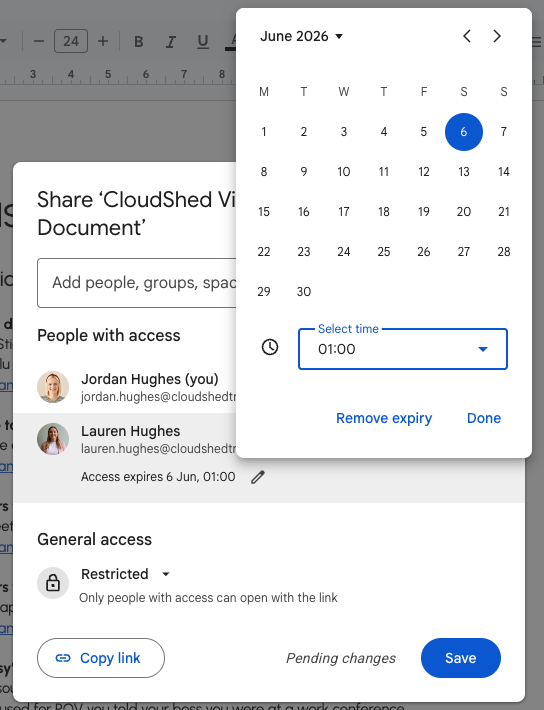Select date 1 in June calendar
Viewport: 544px width, 710px height.
[x=264, y=132]
